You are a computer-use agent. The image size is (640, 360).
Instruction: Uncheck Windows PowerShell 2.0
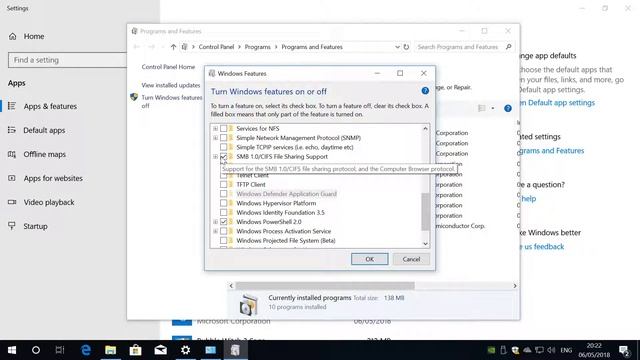[223, 222]
